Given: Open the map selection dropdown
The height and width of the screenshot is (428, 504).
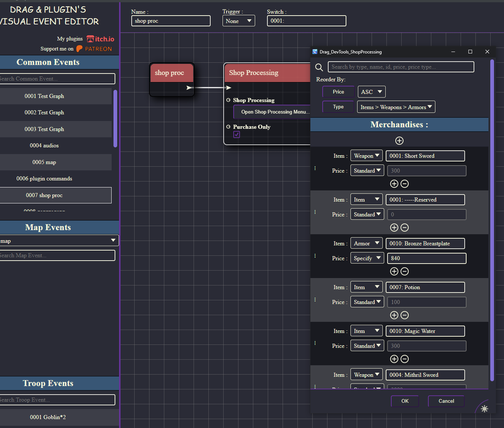Looking at the screenshot, I should pyautogui.click(x=59, y=240).
